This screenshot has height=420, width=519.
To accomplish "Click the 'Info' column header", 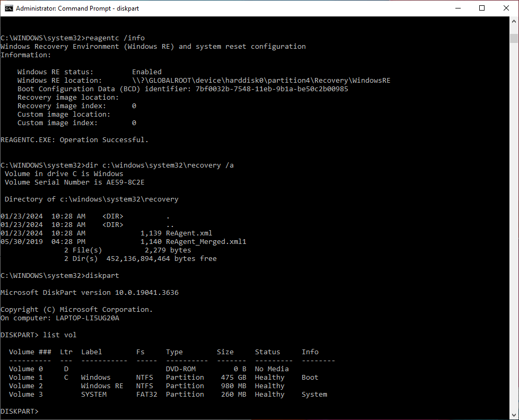I will (x=310, y=352).
